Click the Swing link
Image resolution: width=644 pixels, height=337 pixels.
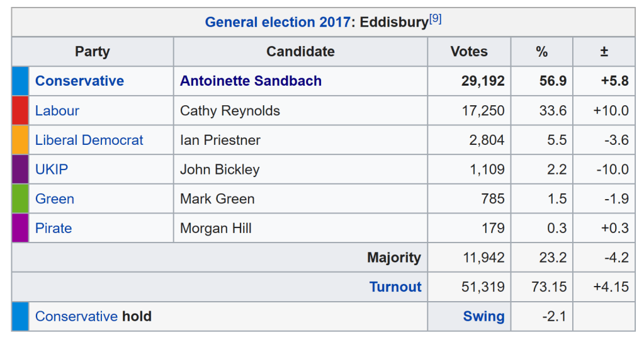(483, 316)
